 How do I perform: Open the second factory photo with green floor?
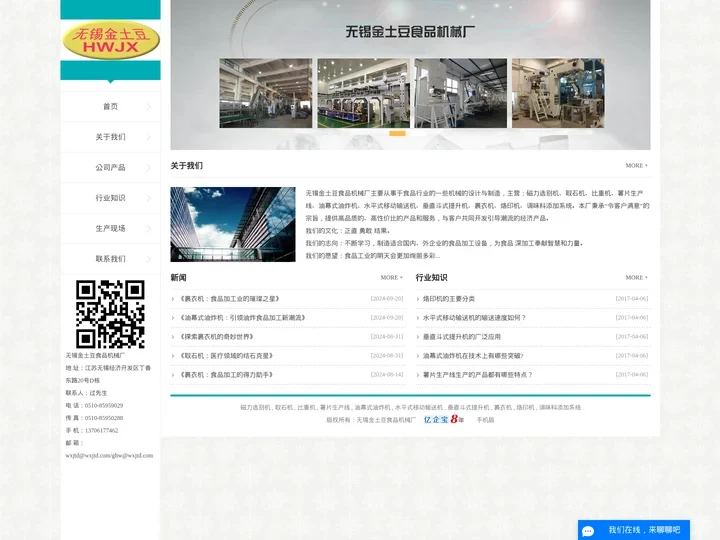pyautogui.click(x=363, y=93)
